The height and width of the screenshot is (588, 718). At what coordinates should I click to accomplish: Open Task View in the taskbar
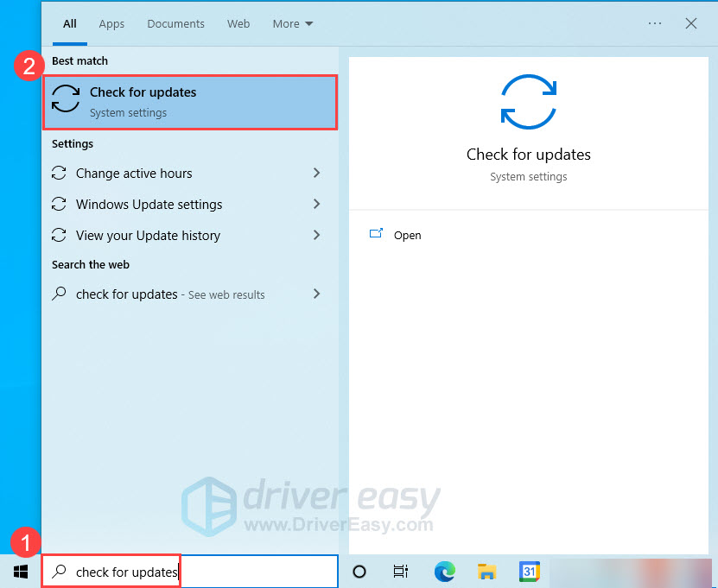401,572
